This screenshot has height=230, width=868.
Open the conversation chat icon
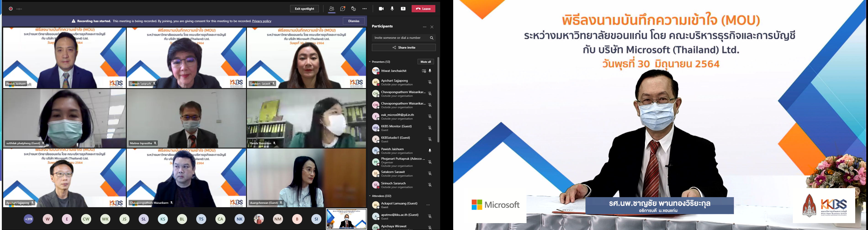[x=343, y=9]
